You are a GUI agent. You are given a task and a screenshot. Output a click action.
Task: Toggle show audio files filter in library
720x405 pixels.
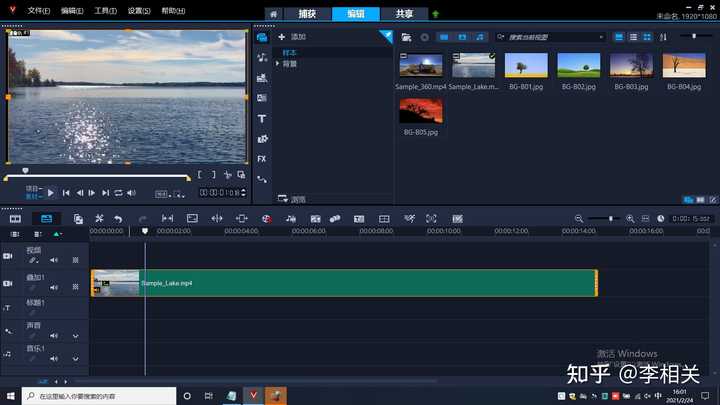480,37
